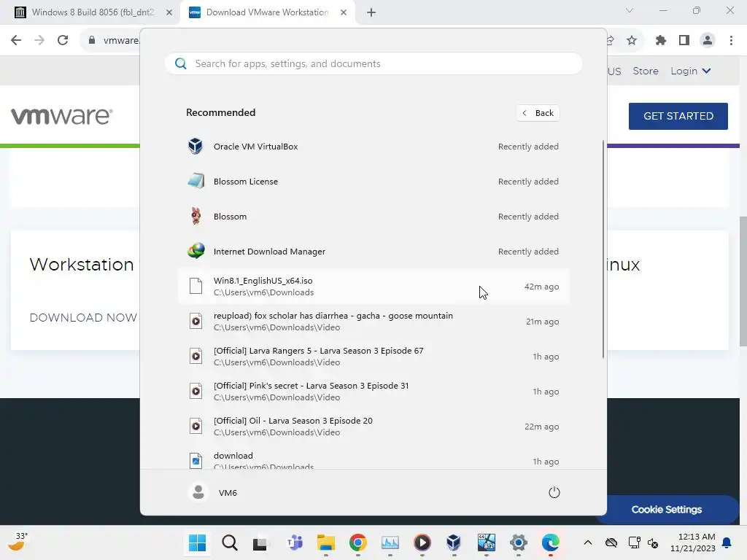Open Chrome profile avatar

(708, 40)
